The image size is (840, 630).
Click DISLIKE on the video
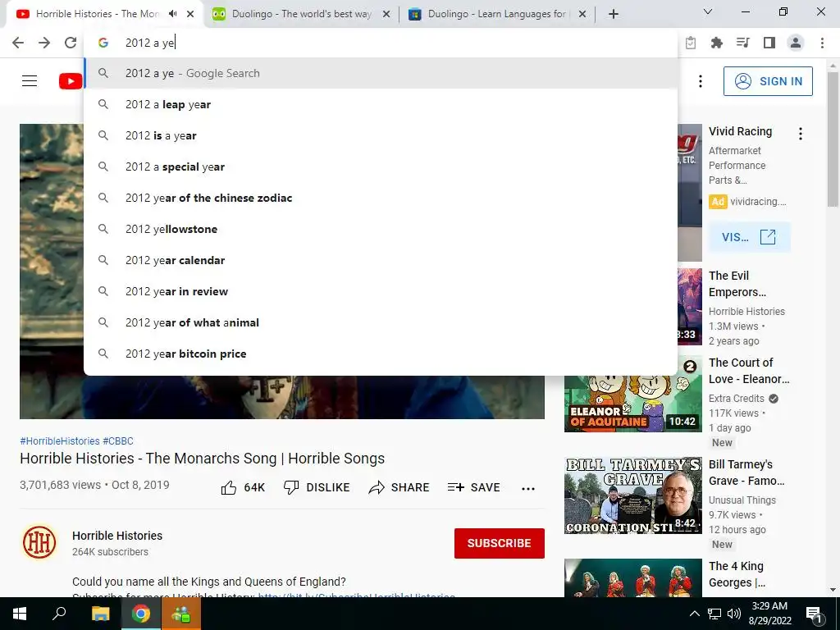click(x=317, y=487)
